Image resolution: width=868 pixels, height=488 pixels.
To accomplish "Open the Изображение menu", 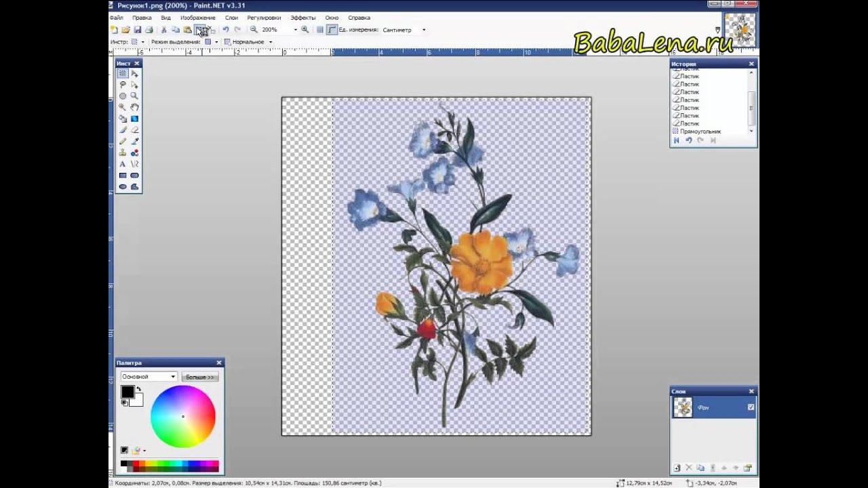I will click(198, 18).
